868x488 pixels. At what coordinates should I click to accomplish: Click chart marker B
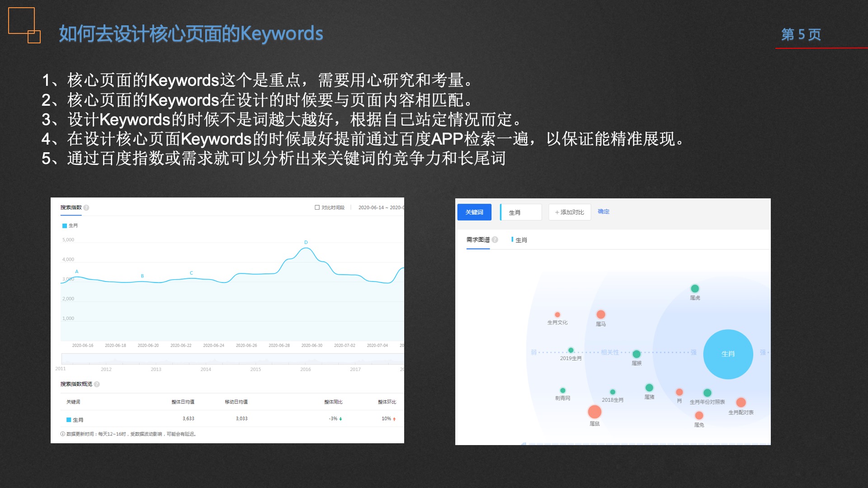(x=142, y=276)
